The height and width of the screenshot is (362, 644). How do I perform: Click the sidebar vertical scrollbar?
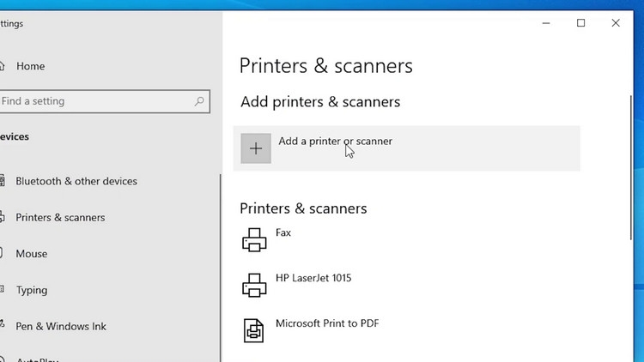click(x=221, y=268)
